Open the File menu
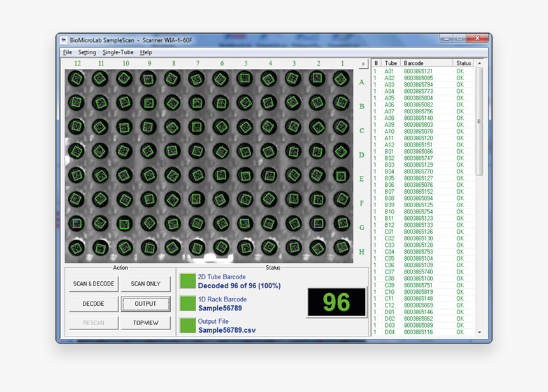This screenshot has width=548, height=392. click(x=67, y=52)
